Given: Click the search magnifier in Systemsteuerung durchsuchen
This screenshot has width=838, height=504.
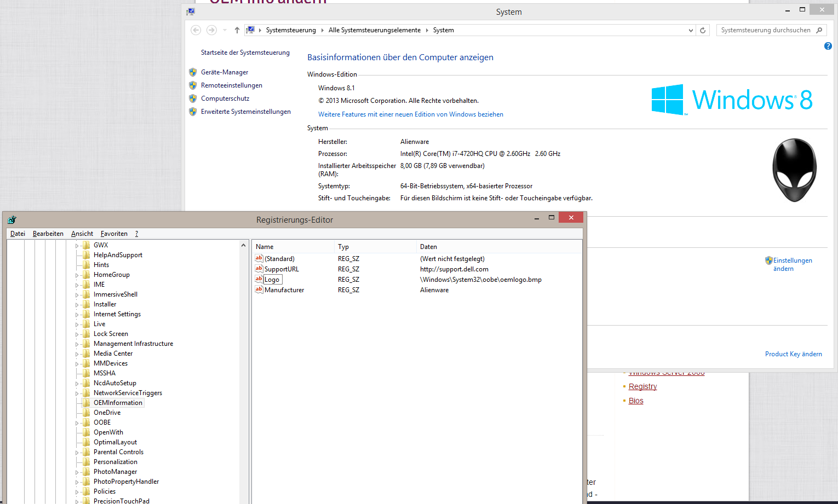Looking at the screenshot, I should click(819, 30).
